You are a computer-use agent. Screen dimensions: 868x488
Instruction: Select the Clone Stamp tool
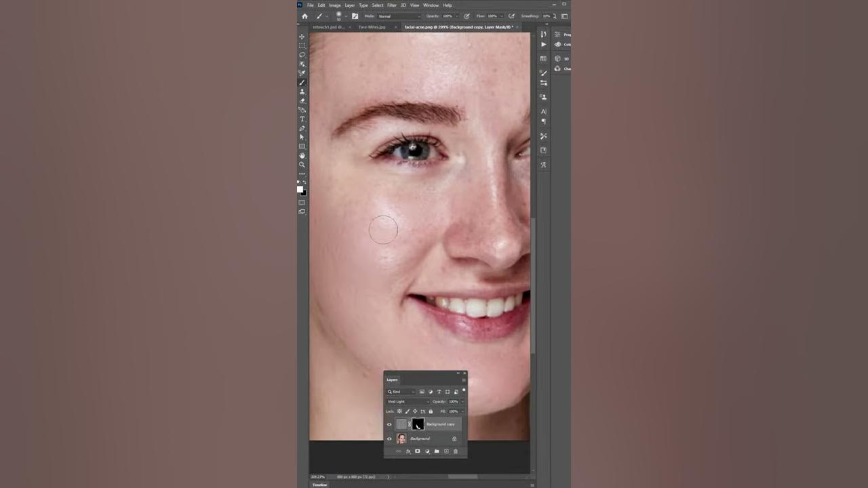point(302,91)
